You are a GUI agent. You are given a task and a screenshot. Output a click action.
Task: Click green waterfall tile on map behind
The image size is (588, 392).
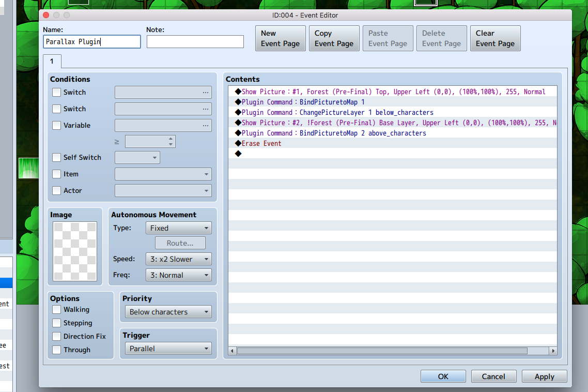[28, 168]
